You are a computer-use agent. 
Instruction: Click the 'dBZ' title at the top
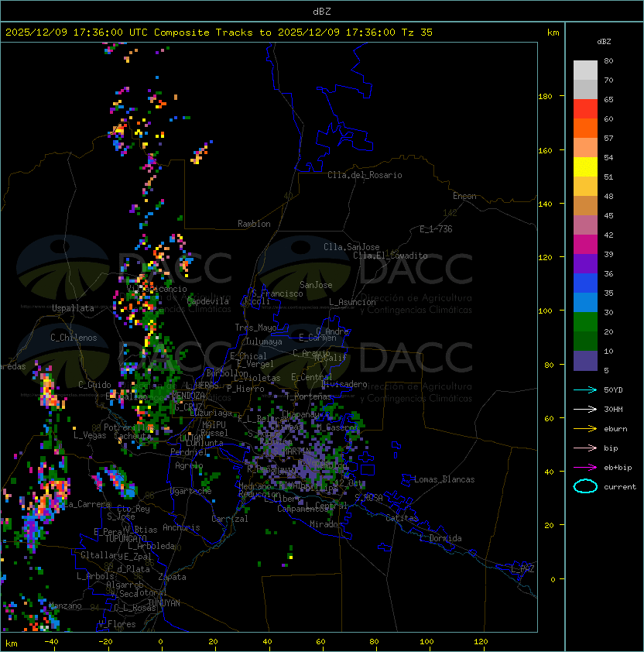tap(322, 12)
